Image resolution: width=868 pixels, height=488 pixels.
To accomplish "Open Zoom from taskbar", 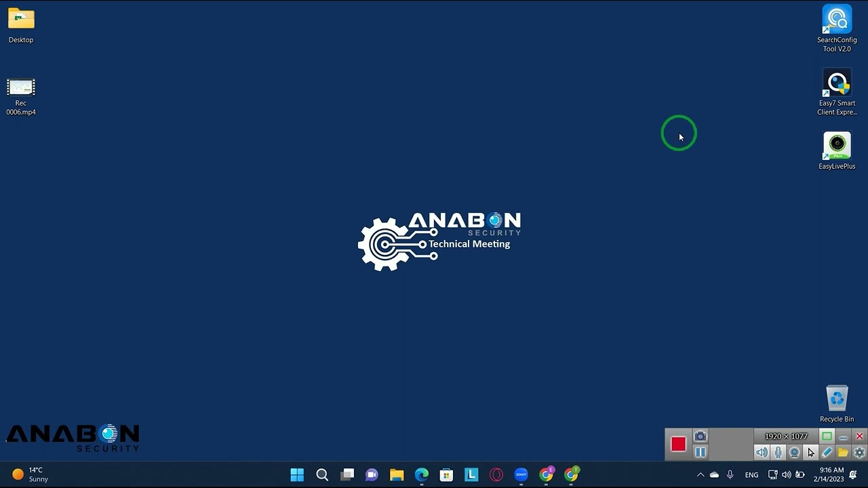I will (x=521, y=474).
